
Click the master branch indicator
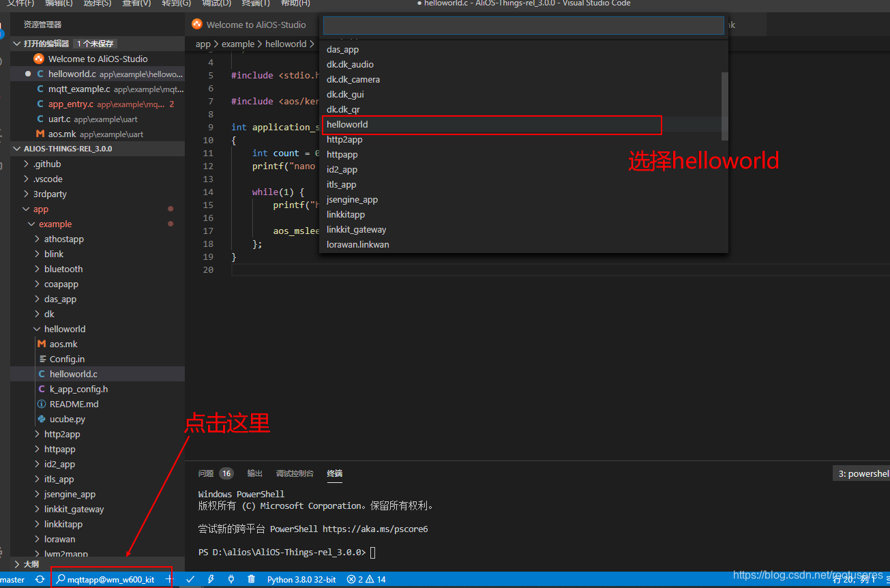tap(12, 579)
